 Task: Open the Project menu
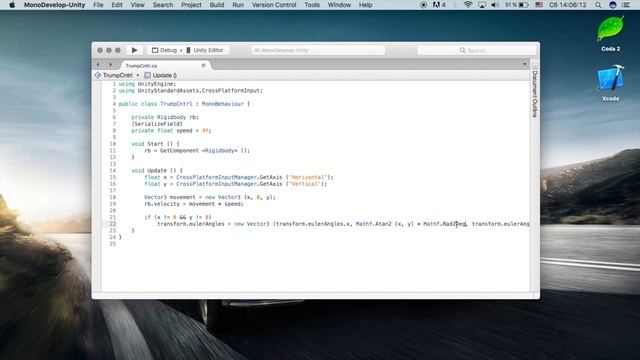pyautogui.click(x=191, y=5)
